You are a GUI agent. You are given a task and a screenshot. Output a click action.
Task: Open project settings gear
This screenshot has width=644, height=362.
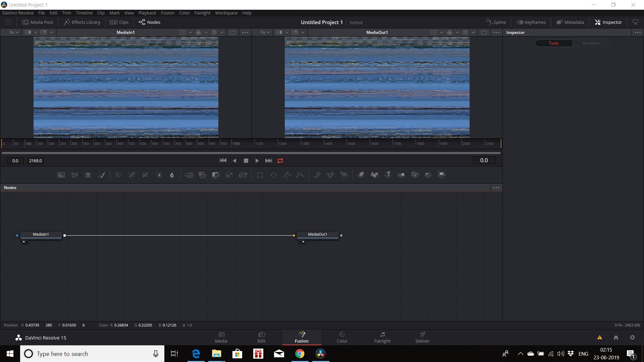tap(632, 338)
